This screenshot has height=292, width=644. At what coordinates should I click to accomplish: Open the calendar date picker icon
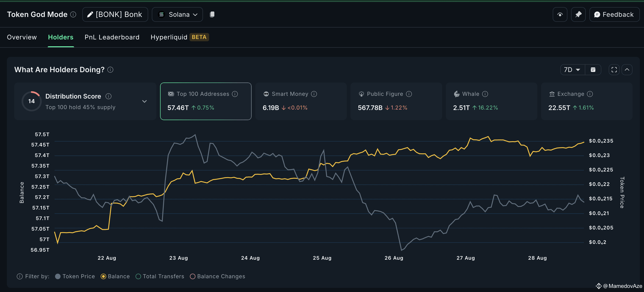593,70
